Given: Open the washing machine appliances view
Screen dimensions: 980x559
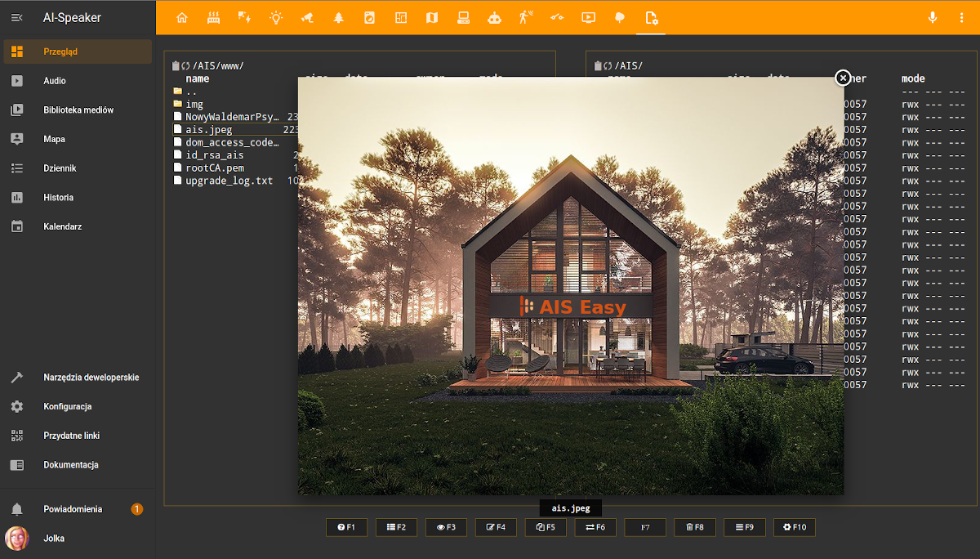Looking at the screenshot, I should coord(369,17).
